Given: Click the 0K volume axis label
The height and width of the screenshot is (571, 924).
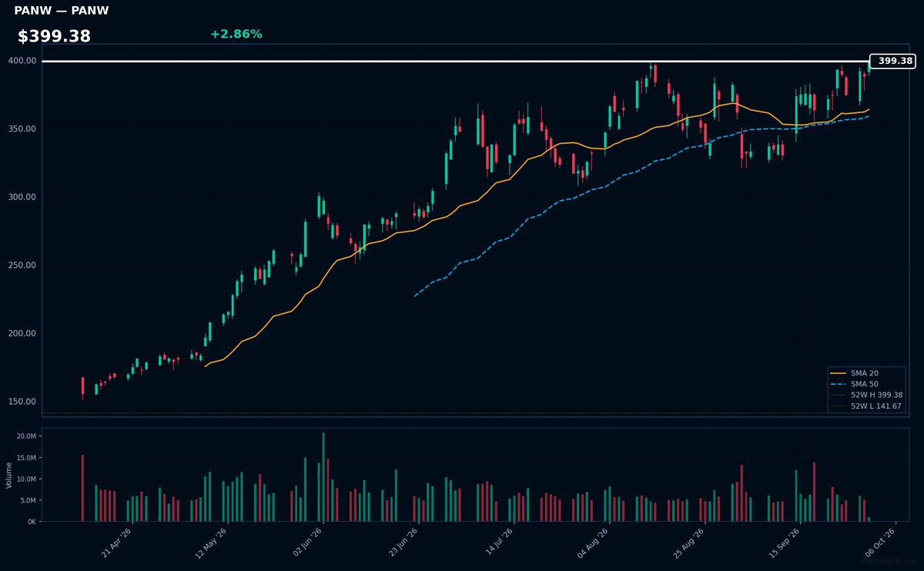Looking at the screenshot, I should pyautogui.click(x=32, y=522).
